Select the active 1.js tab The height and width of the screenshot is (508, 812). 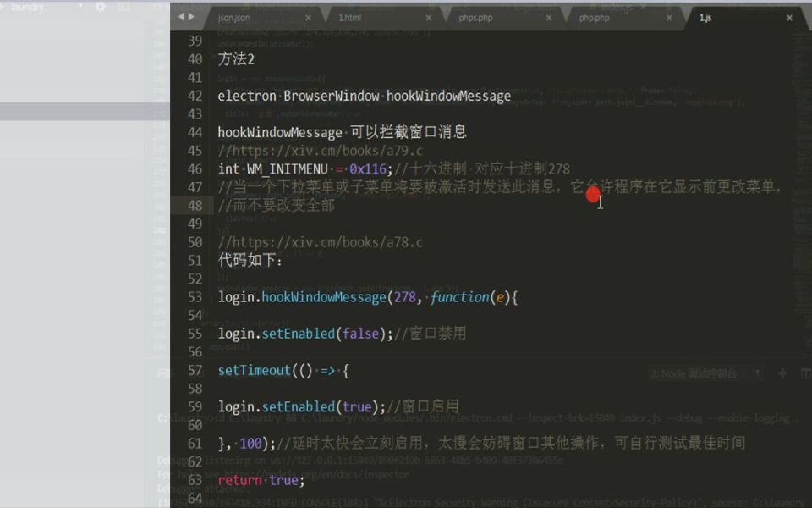pos(705,17)
